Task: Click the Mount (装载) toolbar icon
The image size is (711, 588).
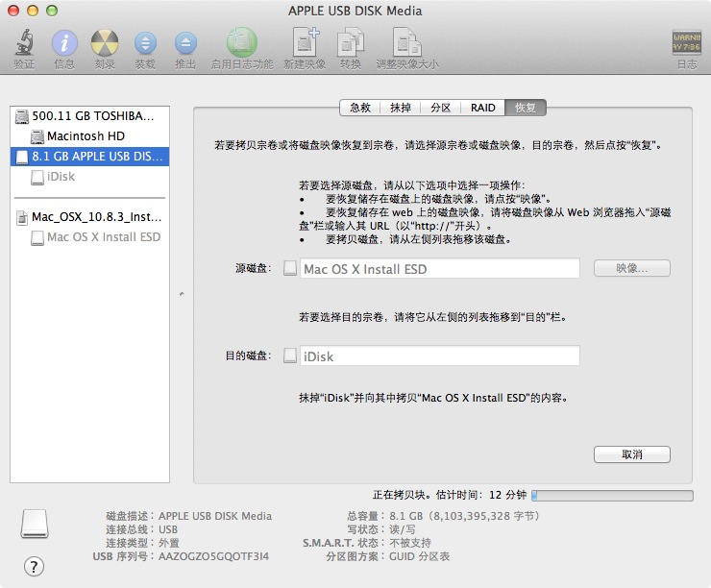Action: point(145,43)
